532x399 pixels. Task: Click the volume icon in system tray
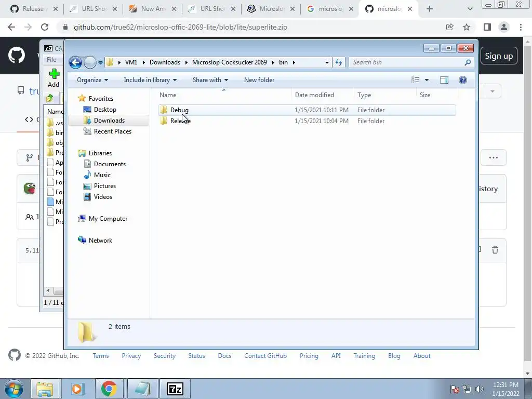point(480,389)
